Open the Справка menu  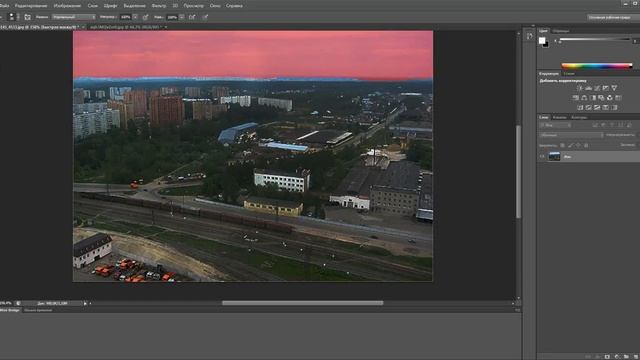(x=234, y=6)
